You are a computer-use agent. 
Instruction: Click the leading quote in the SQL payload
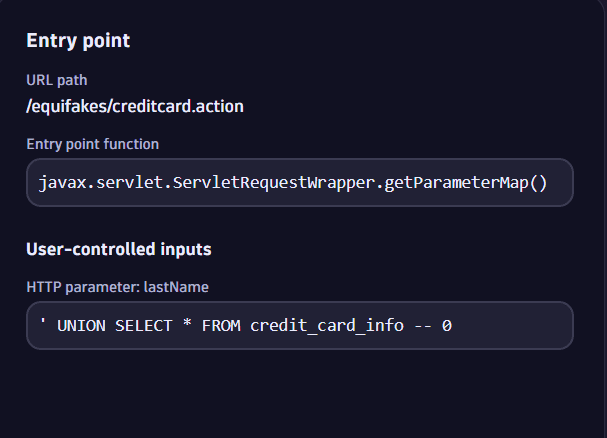(42, 324)
